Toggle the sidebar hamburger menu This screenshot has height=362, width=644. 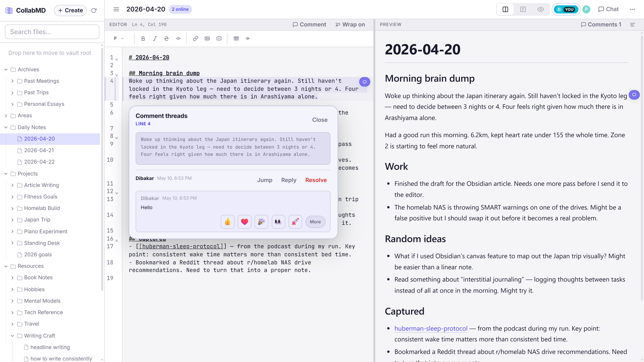[116, 9]
